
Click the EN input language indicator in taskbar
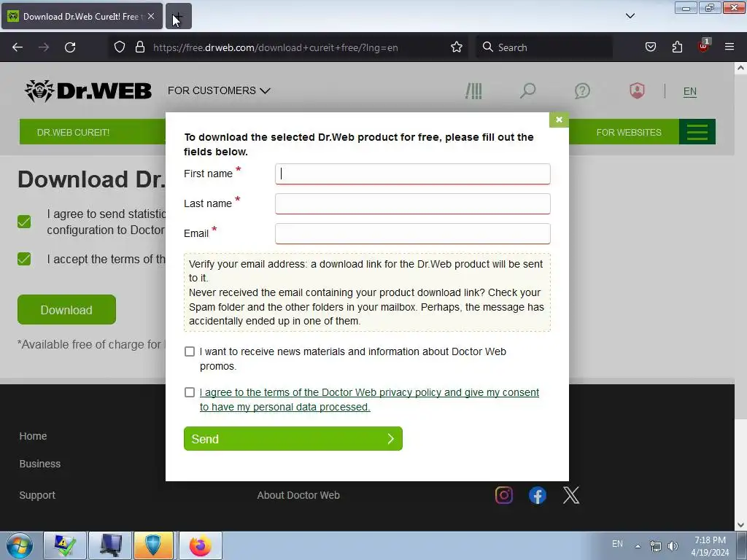click(x=617, y=544)
